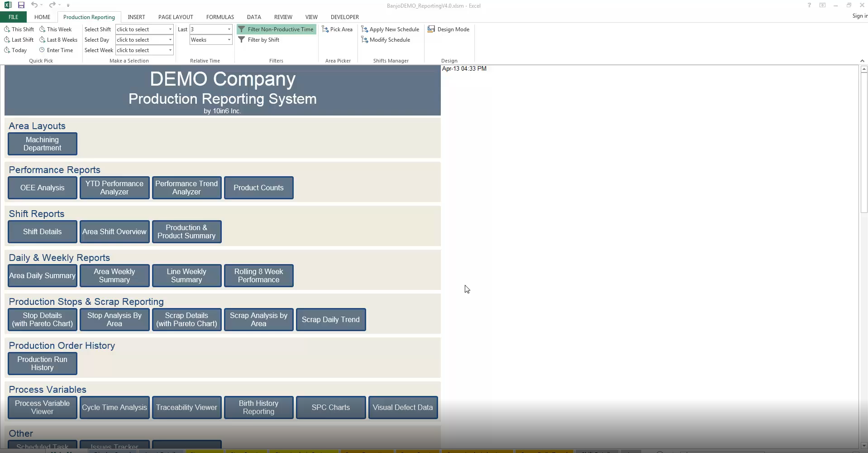The width and height of the screenshot is (868, 453).
Task: Click the Save icon in quick access toolbar
Action: coord(21,5)
